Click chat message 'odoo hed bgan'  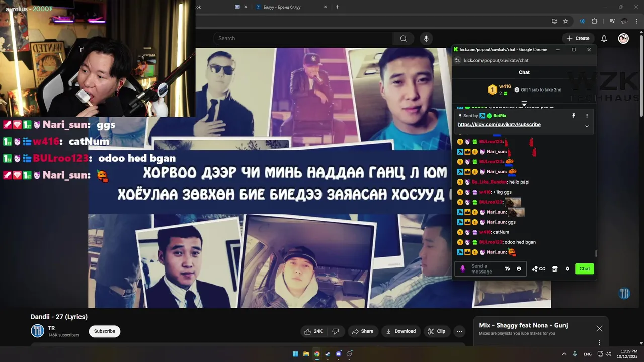[x=520, y=242]
